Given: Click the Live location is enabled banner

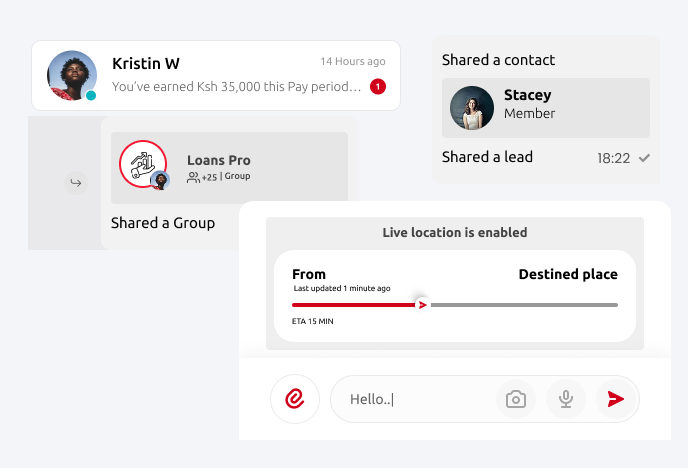Looking at the screenshot, I should (x=454, y=233).
